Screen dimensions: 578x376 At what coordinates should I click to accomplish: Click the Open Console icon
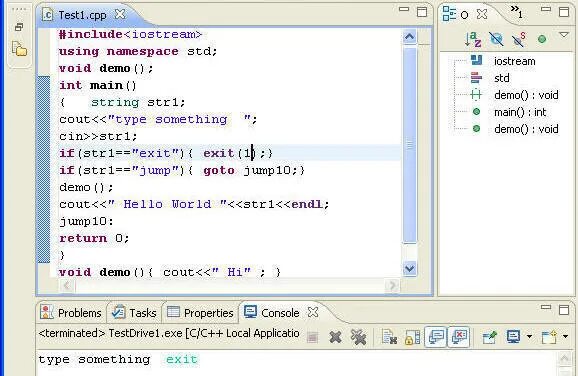tap(549, 337)
